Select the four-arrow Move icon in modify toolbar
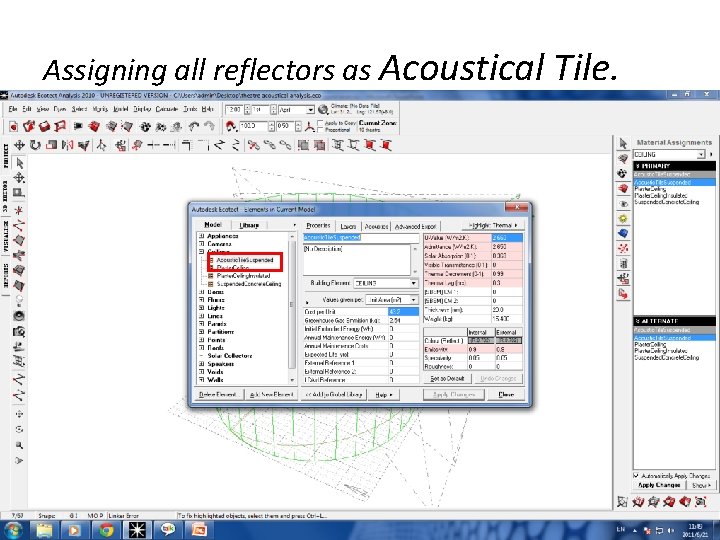 [19, 145]
